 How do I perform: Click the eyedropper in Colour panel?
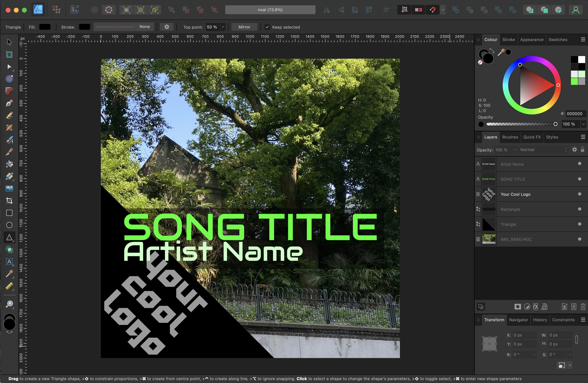tap(501, 52)
